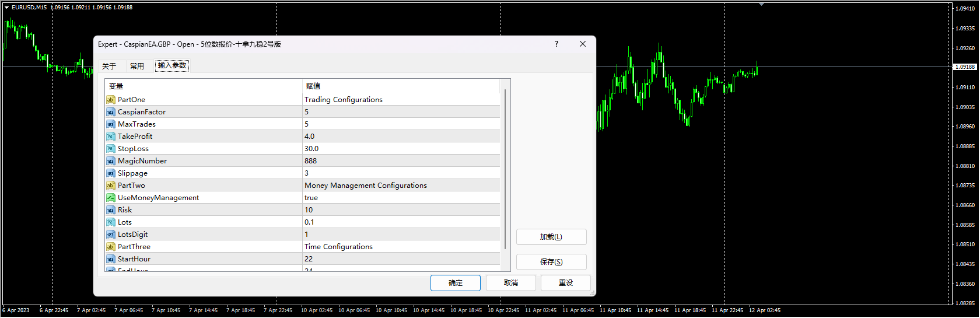
Task: Click the MagicNumber integer icon
Action: click(110, 161)
